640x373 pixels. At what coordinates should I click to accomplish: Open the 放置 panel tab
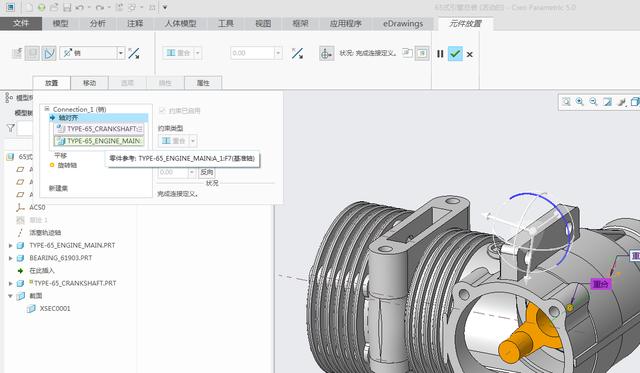click(51, 83)
